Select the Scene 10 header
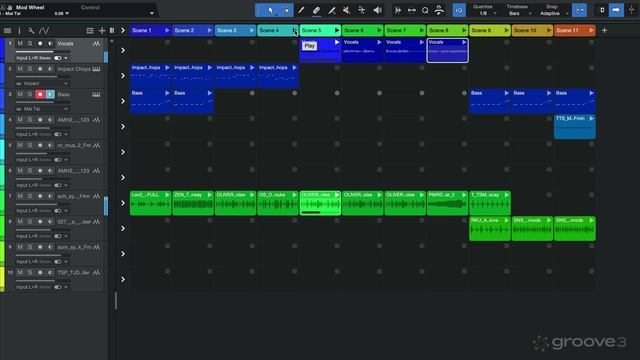Screen dimensions: 640x360 coord(532,30)
